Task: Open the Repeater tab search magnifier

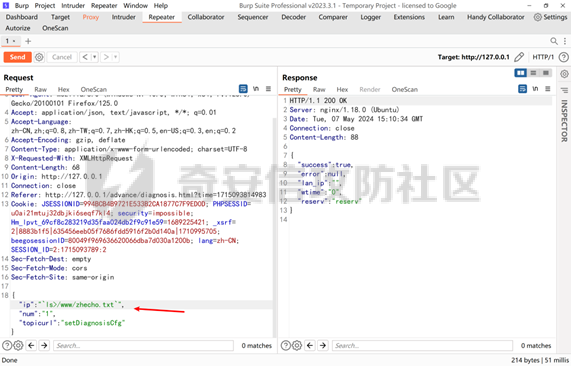Action: [554, 41]
